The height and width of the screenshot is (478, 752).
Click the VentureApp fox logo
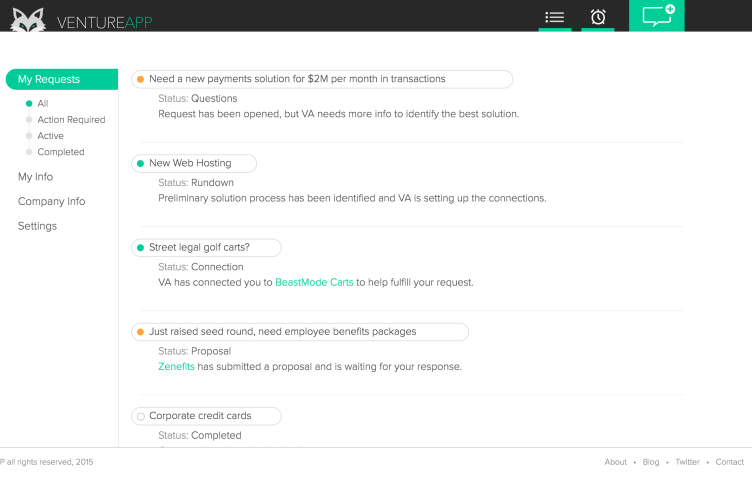pos(28,17)
